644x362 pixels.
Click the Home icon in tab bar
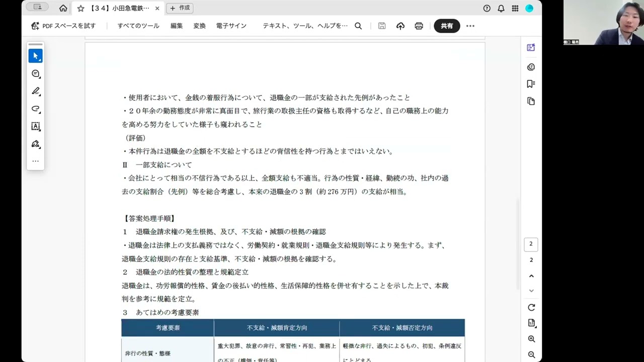pos(63,8)
